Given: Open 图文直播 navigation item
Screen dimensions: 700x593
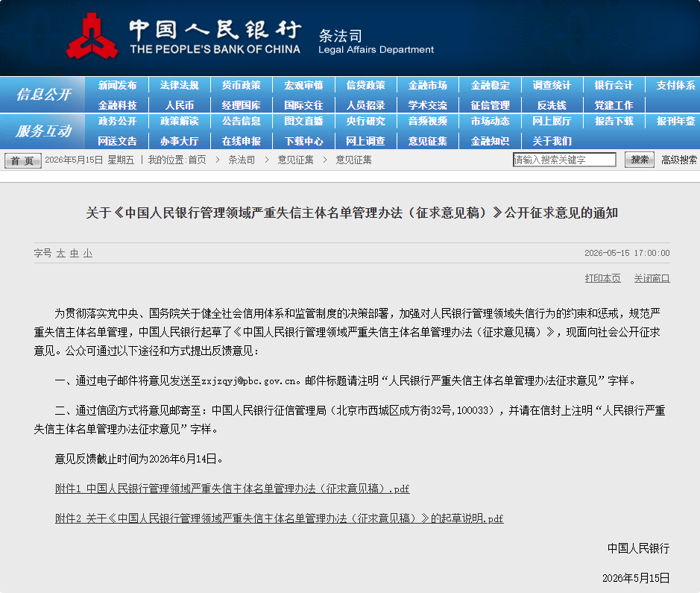Looking at the screenshot, I should (303, 121).
